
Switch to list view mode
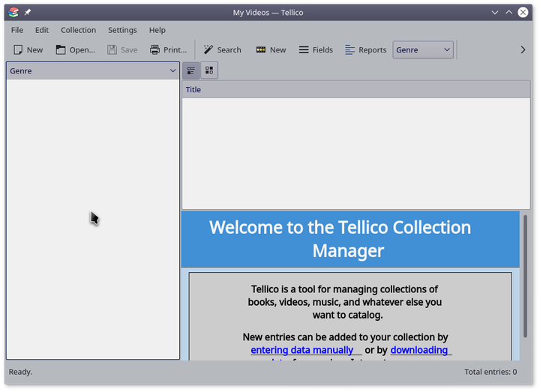point(191,70)
